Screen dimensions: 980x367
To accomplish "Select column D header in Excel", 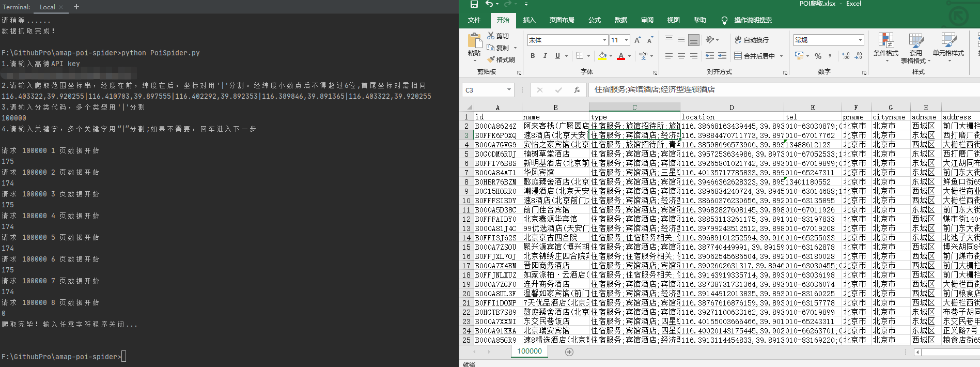I will pos(732,108).
